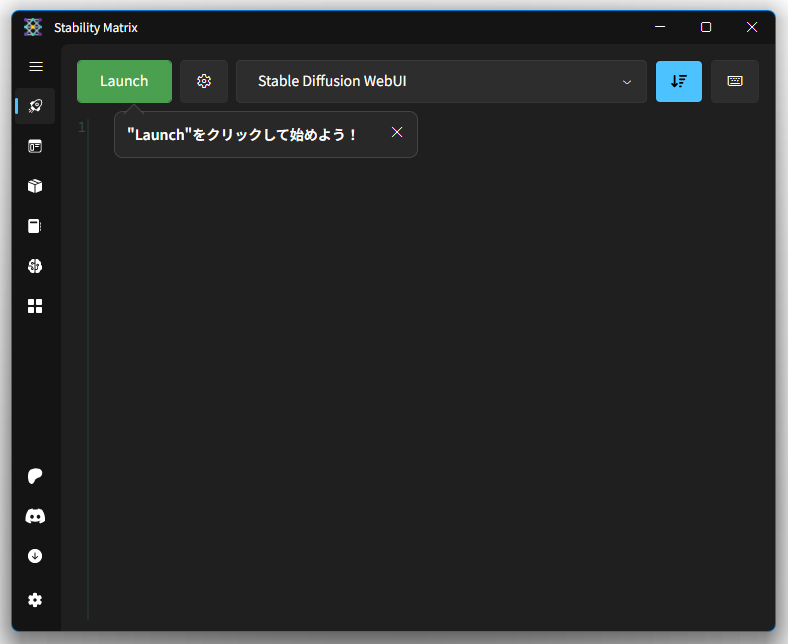Open the Discord link icon

[35, 516]
